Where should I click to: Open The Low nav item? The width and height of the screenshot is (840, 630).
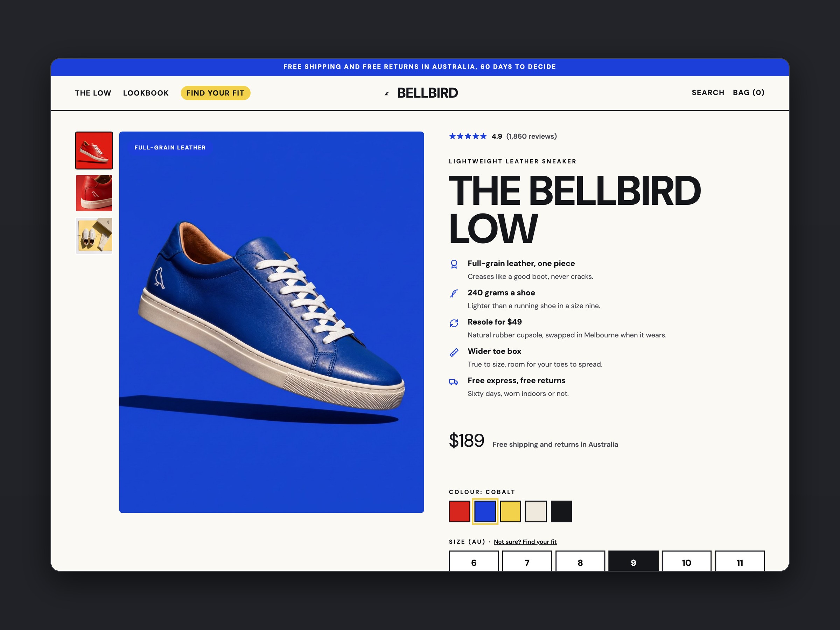coord(93,93)
